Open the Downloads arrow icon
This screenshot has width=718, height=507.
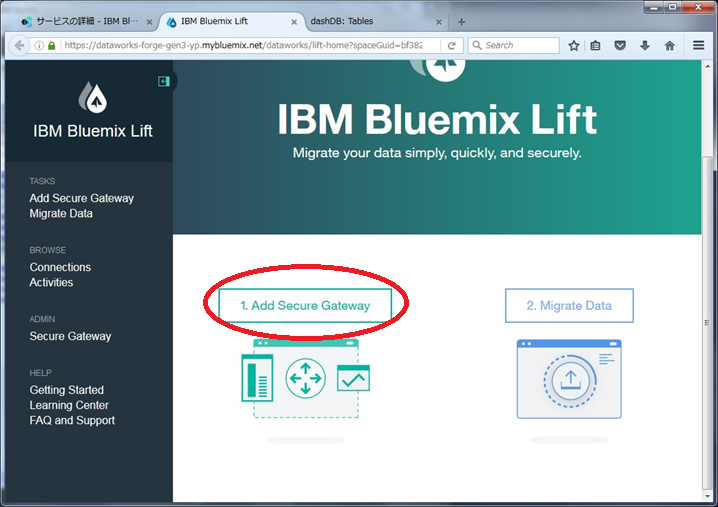tap(645, 46)
